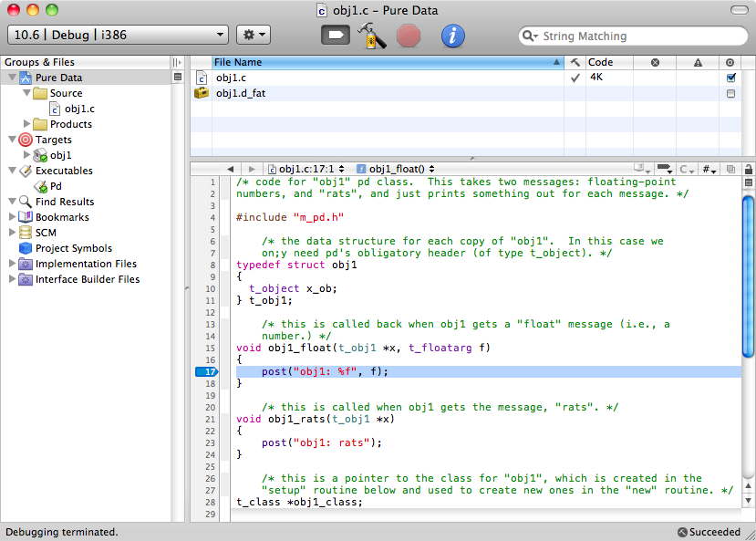Sort by the target membership column header

coord(730,62)
